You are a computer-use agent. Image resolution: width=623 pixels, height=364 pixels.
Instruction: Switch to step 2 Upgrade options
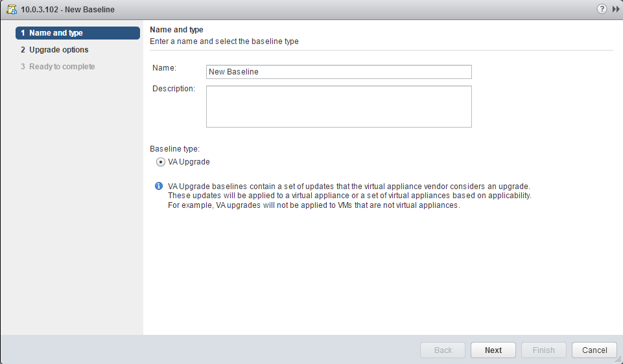(x=58, y=50)
